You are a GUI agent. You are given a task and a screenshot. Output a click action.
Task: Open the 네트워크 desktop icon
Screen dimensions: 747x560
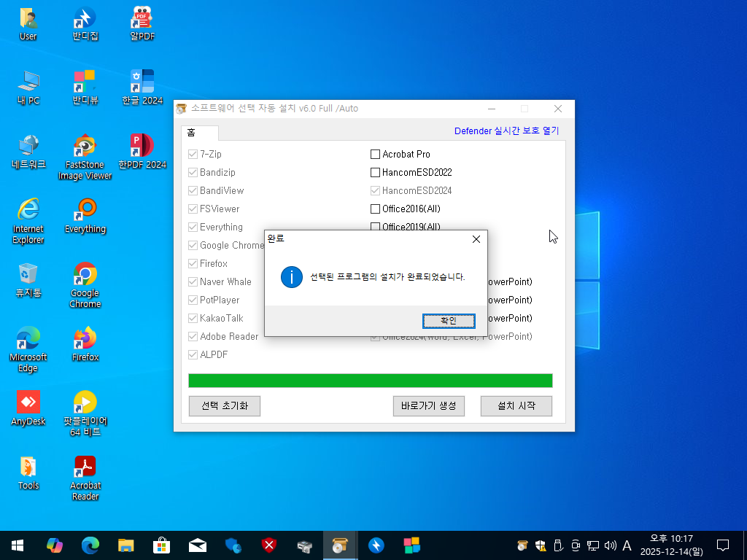pyautogui.click(x=28, y=152)
